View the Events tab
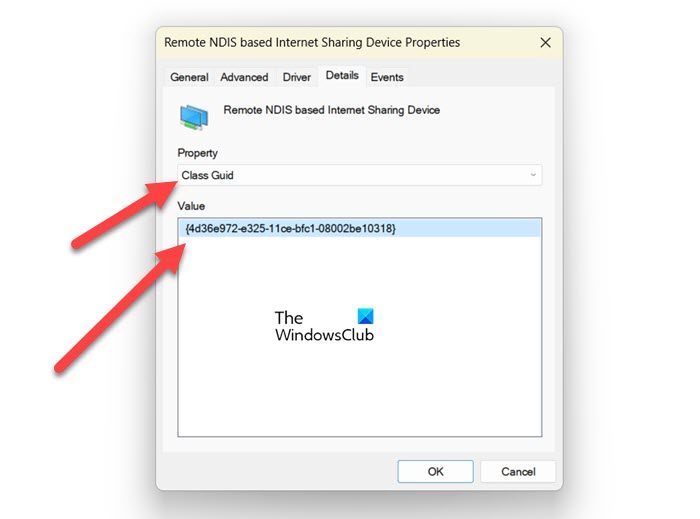This screenshot has width=700, height=519. pos(387,77)
